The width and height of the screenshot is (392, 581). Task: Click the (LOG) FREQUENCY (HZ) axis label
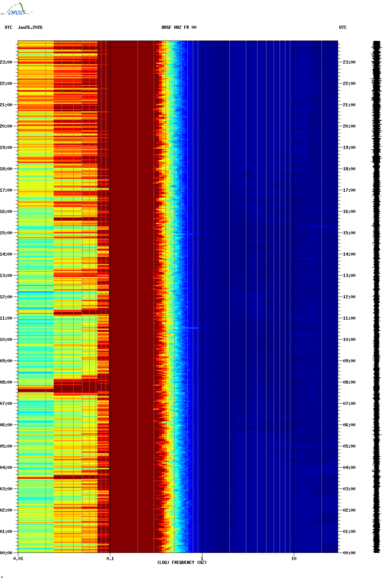(181, 562)
